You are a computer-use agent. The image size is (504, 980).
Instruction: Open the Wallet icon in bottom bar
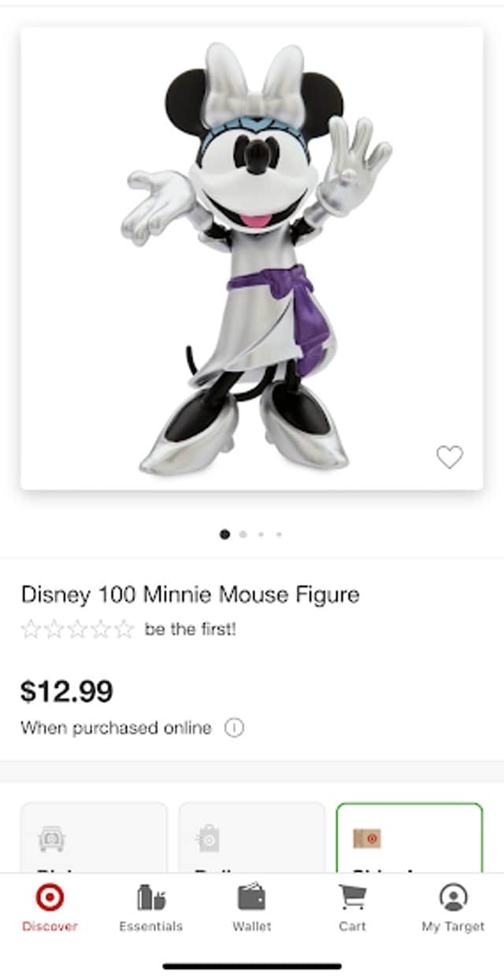click(x=252, y=897)
